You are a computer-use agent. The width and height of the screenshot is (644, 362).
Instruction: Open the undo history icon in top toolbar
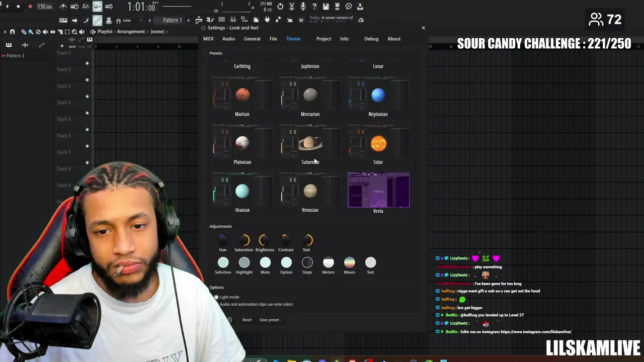coord(280,7)
